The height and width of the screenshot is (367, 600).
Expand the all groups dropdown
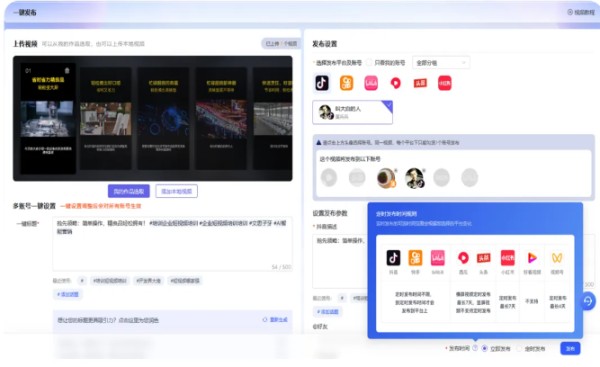tap(441, 62)
